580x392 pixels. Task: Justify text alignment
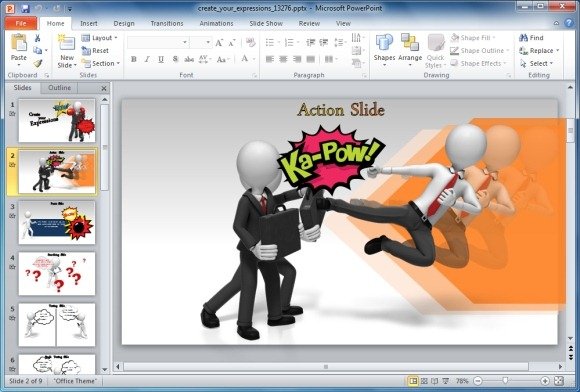tap(311, 59)
